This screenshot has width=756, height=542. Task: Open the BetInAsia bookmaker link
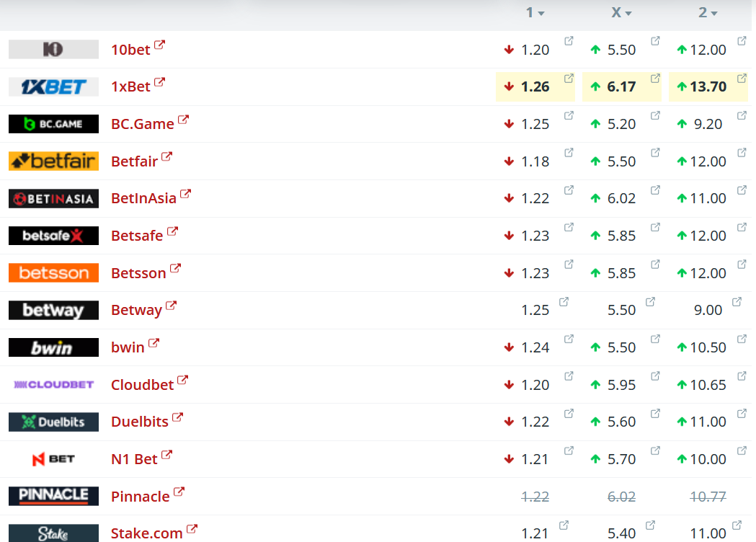coord(143,198)
